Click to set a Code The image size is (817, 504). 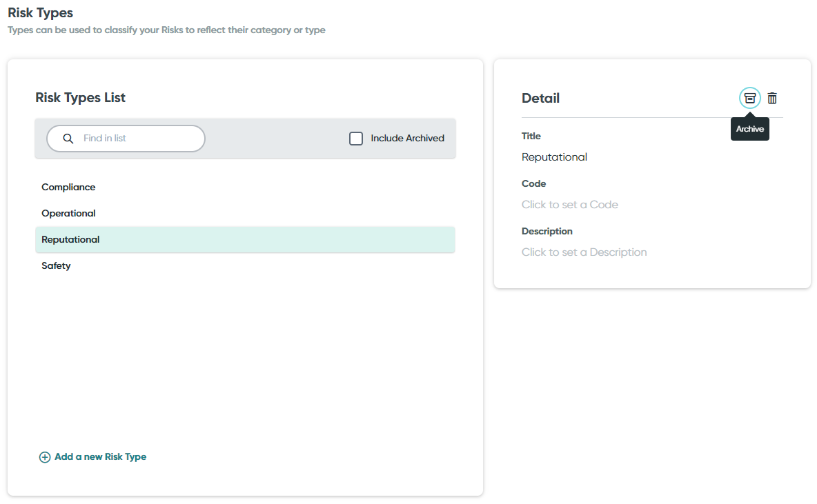coord(569,205)
